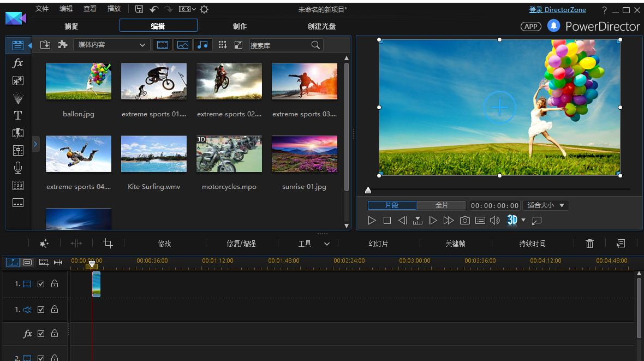Open the 适合大小 zoom dropdown
Viewport: 644px width, 361px height.
coord(546,205)
